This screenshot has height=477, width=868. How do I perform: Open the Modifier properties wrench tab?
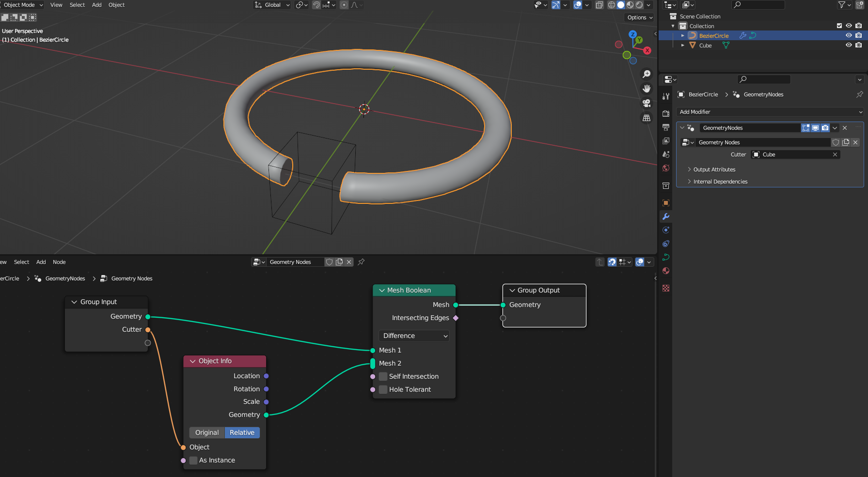666,216
